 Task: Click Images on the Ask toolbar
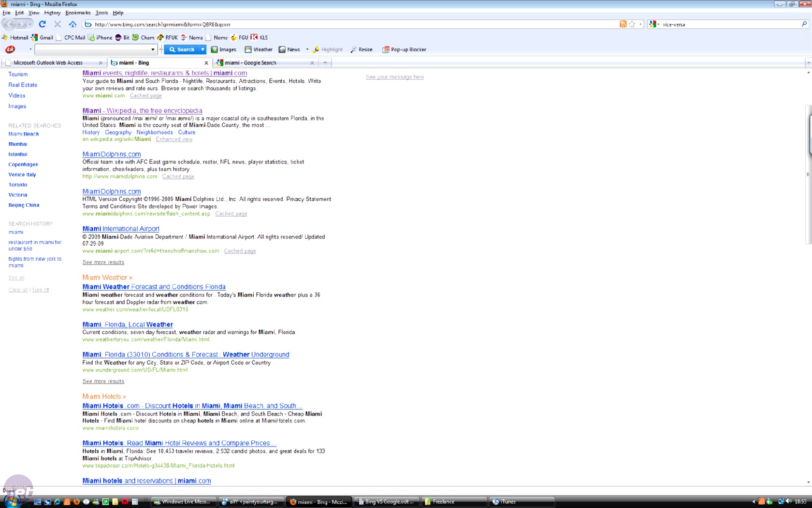[x=224, y=49]
